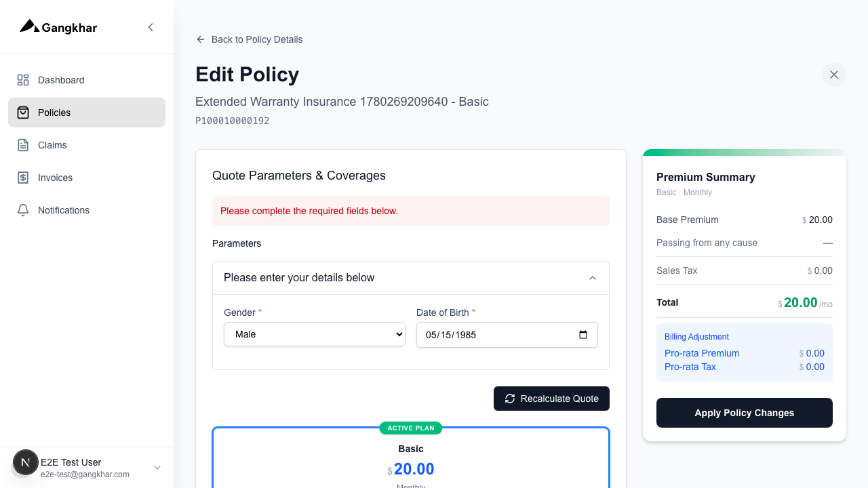This screenshot has height=488, width=868.
Task: Click the Pro-rata Tax label
Action: click(x=690, y=367)
